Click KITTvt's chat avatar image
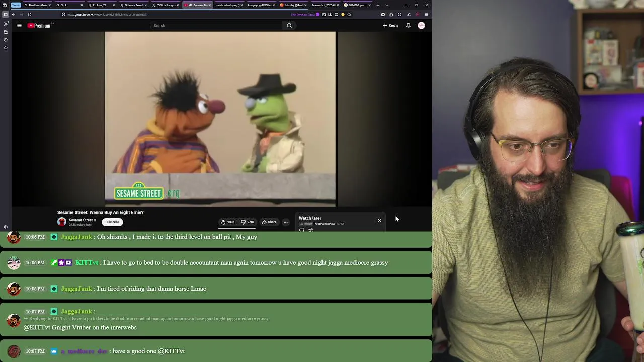The image size is (644, 362). [x=14, y=262]
